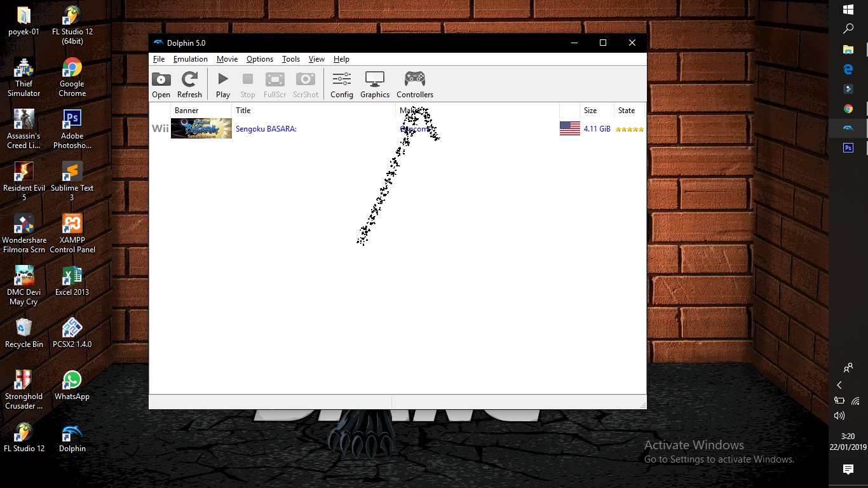Click the PCSX2 1.4.0 desktop shortcut

[x=72, y=333]
